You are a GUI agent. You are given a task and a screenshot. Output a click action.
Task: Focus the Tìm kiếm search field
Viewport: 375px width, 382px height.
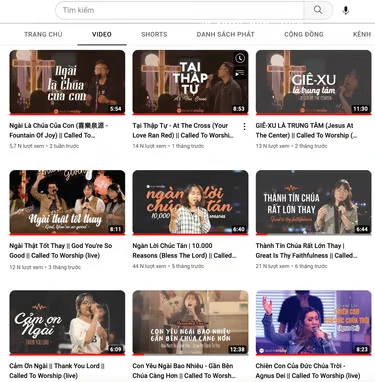pos(180,10)
